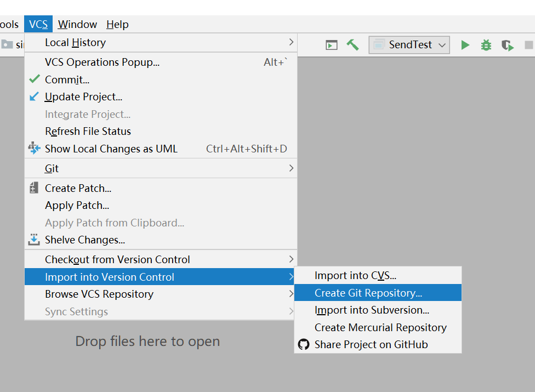Open the Tools menu

click(x=9, y=24)
